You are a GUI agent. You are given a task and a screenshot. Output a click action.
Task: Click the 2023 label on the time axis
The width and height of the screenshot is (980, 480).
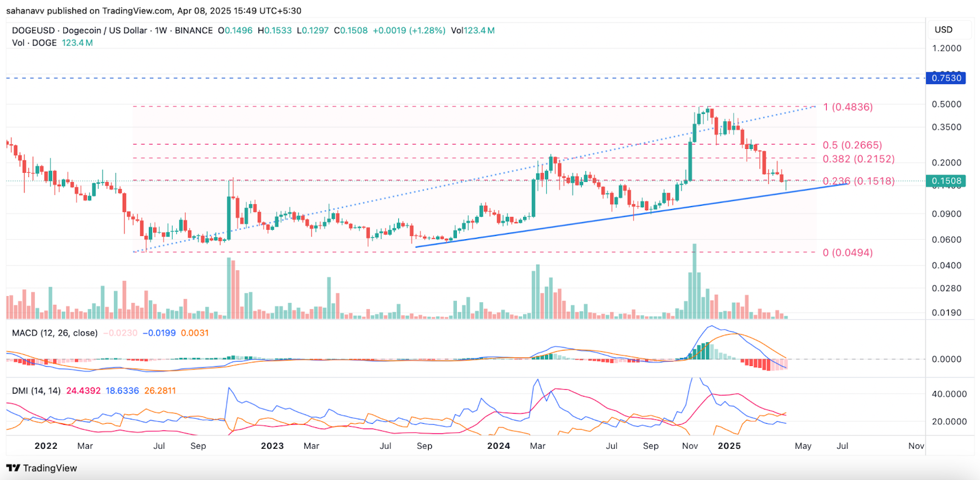point(272,446)
